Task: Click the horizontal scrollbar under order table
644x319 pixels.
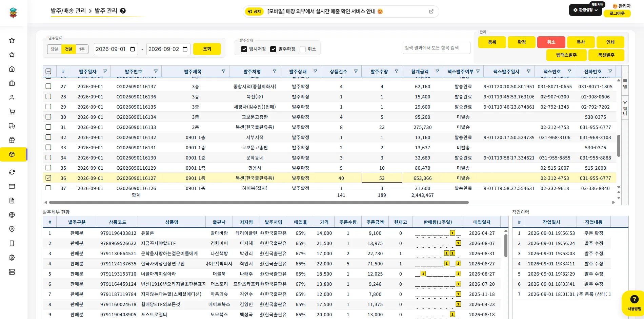Action: (259, 203)
